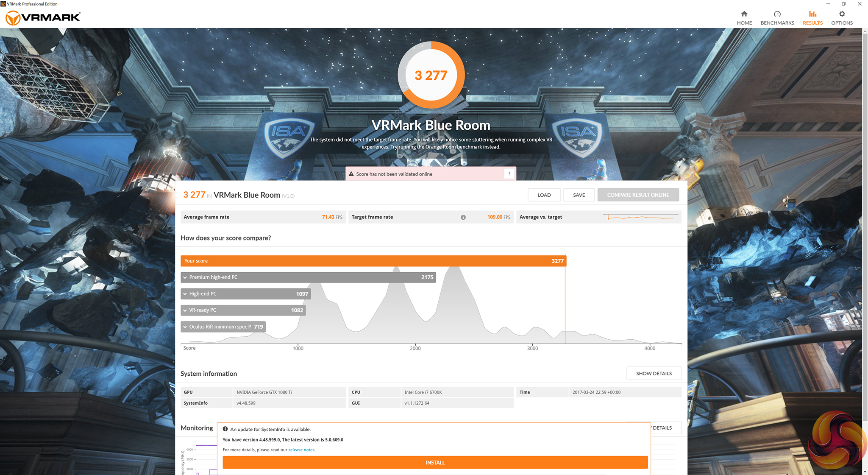Open the Home icon in top navigation

[744, 14]
